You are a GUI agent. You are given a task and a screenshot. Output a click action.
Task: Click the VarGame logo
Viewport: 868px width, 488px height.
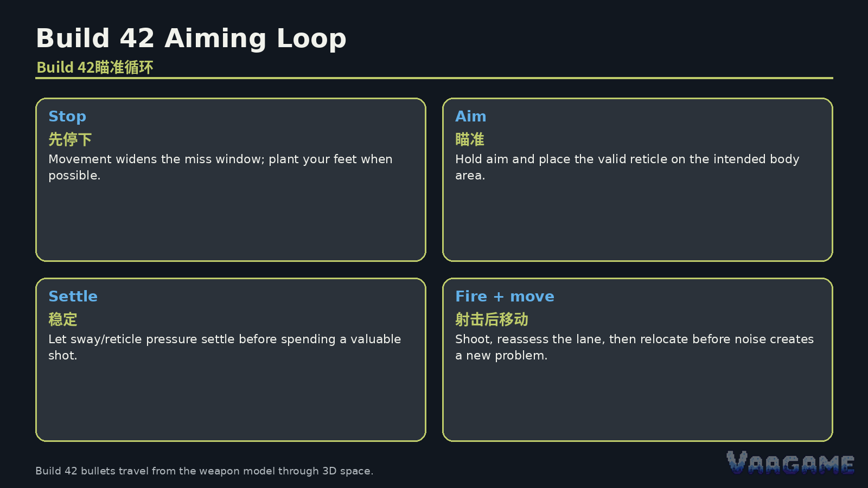[790, 463]
